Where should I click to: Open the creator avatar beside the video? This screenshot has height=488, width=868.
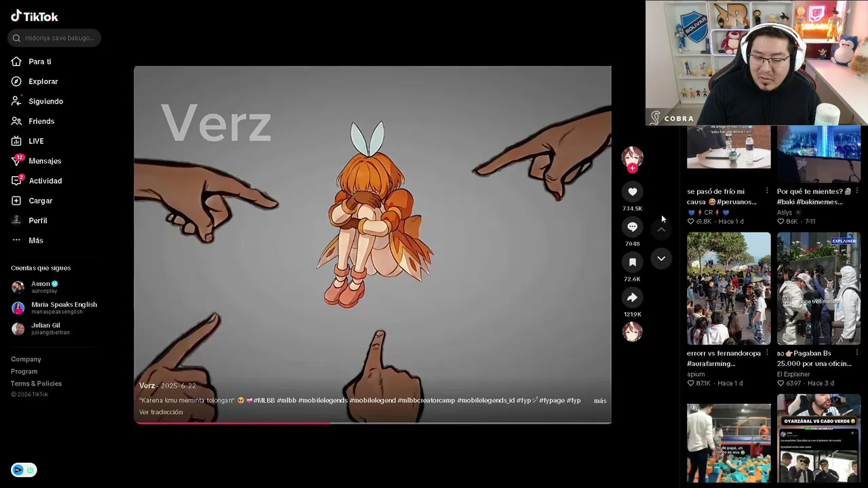(632, 157)
